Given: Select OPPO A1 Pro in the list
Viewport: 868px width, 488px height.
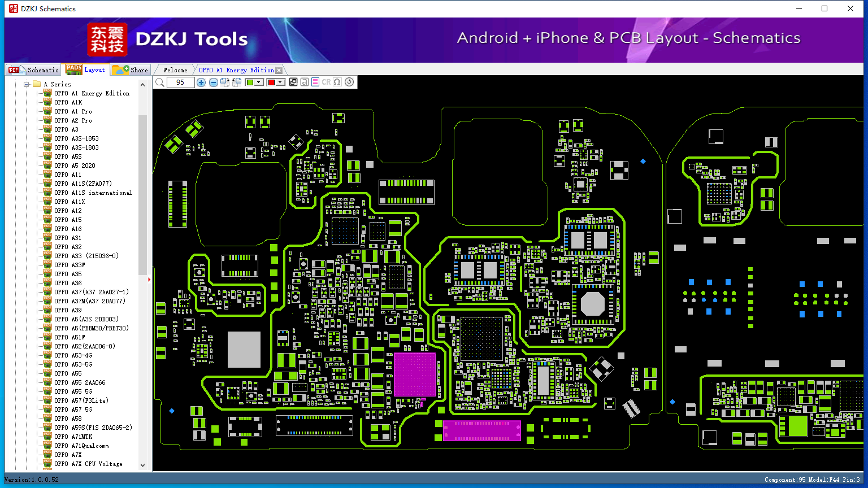Looking at the screenshot, I should tap(73, 111).
